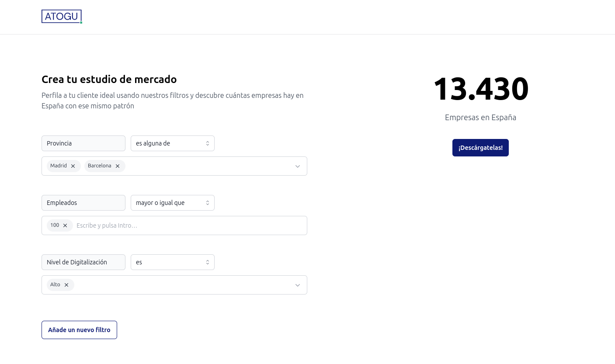The width and height of the screenshot is (615, 364).
Task: Remove the Madrid tag with its X icon
Action: pos(73,166)
